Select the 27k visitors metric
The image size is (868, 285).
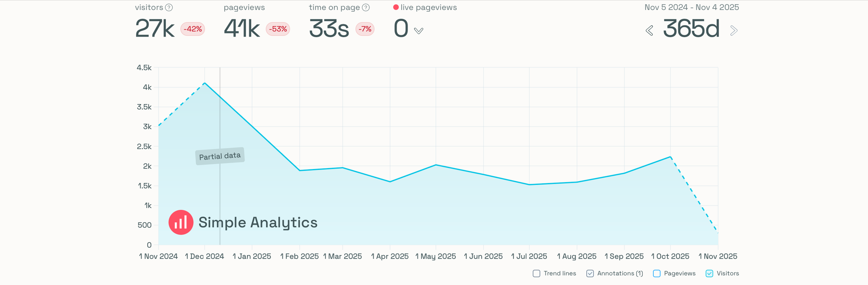point(155,29)
